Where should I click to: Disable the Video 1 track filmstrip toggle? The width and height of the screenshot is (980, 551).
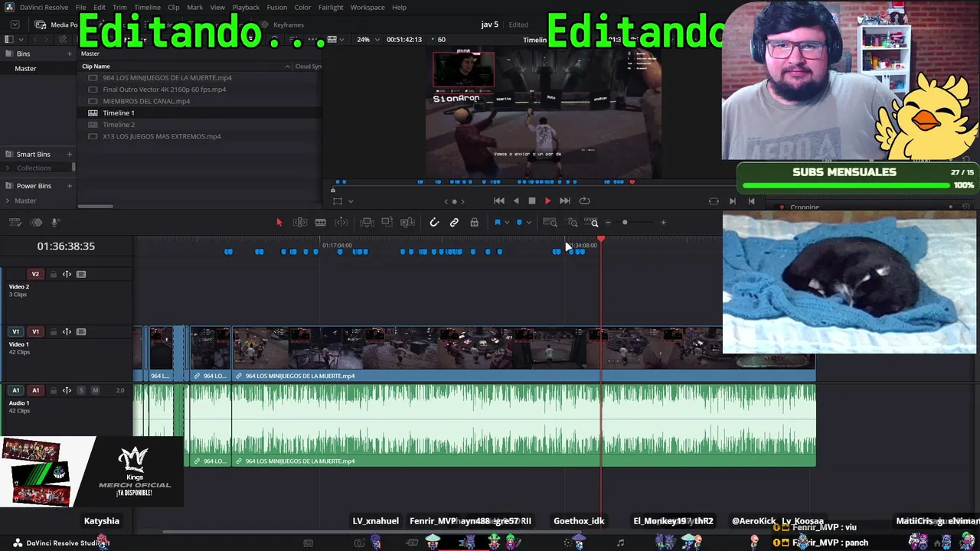click(x=81, y=332)
